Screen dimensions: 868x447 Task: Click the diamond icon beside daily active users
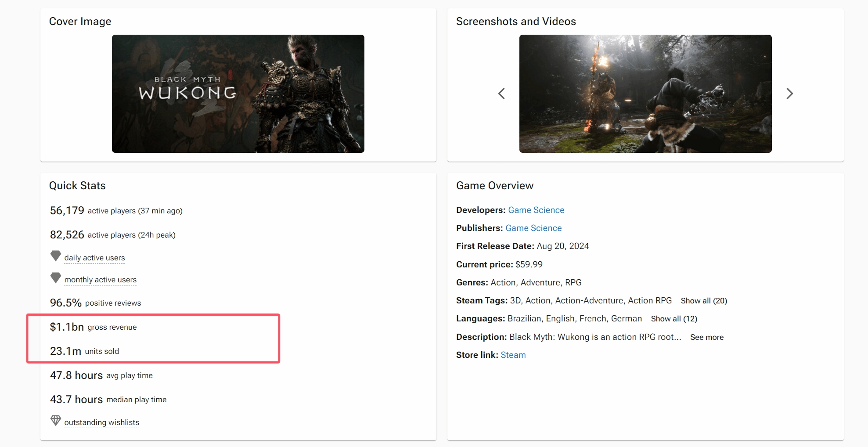(x=56, y=256)
